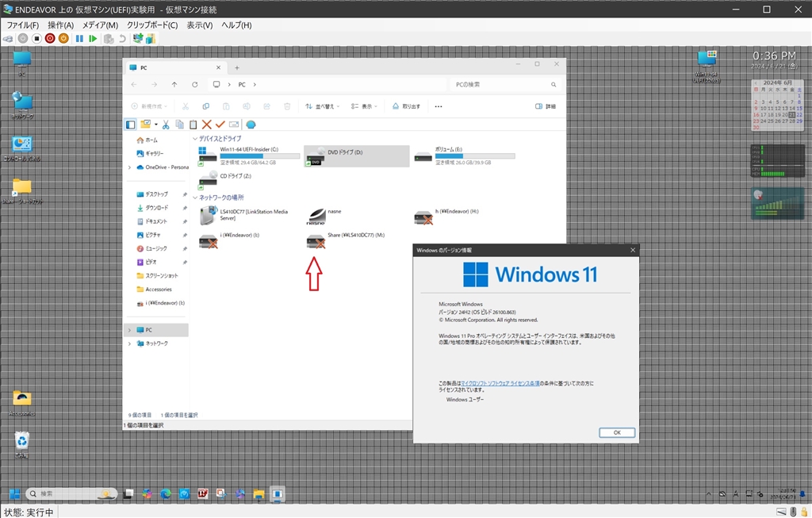Viewport: 812px width, 518px height.
Task: Select the nasne network device
Action: (x=324, y=215)
